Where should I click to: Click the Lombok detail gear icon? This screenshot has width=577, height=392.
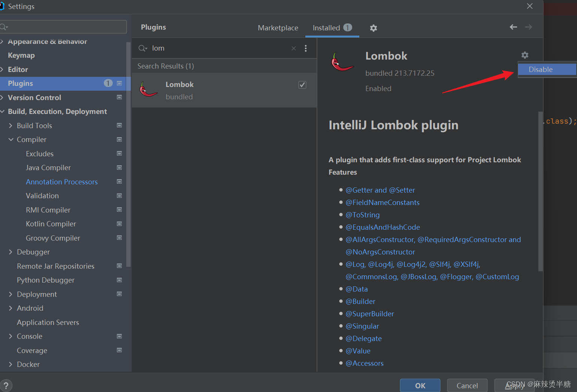[x=525, y=55]
